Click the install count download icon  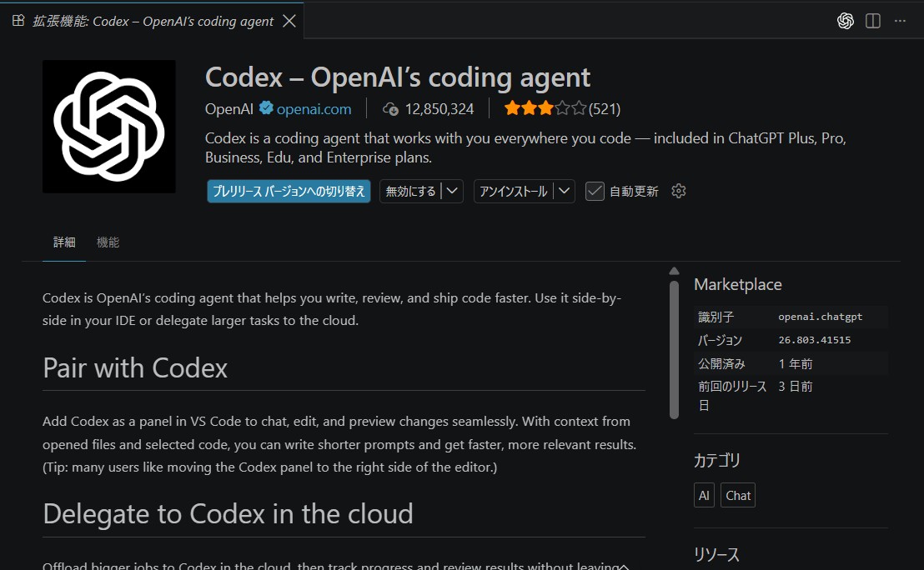(x=390, y=109)
